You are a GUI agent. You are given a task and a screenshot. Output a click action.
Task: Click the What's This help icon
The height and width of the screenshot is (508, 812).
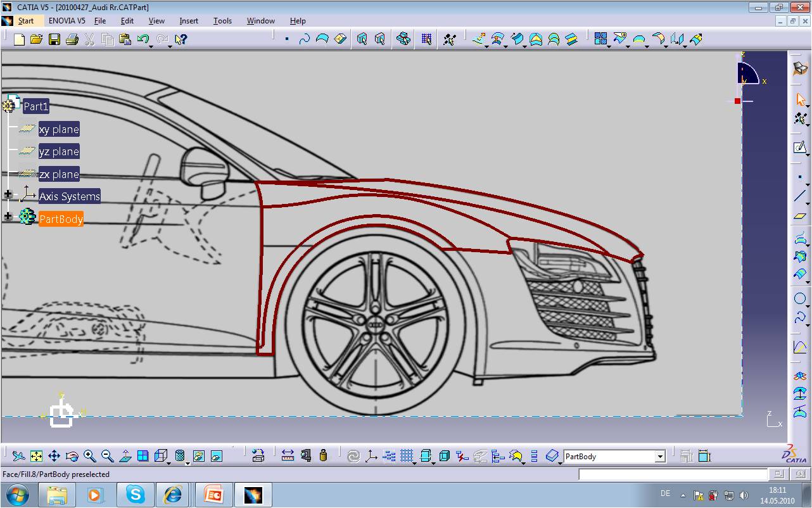(x=181, y=39)
